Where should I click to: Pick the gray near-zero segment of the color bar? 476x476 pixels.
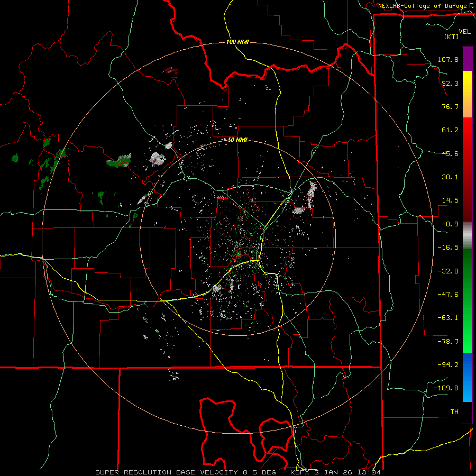tap(467, 235)
